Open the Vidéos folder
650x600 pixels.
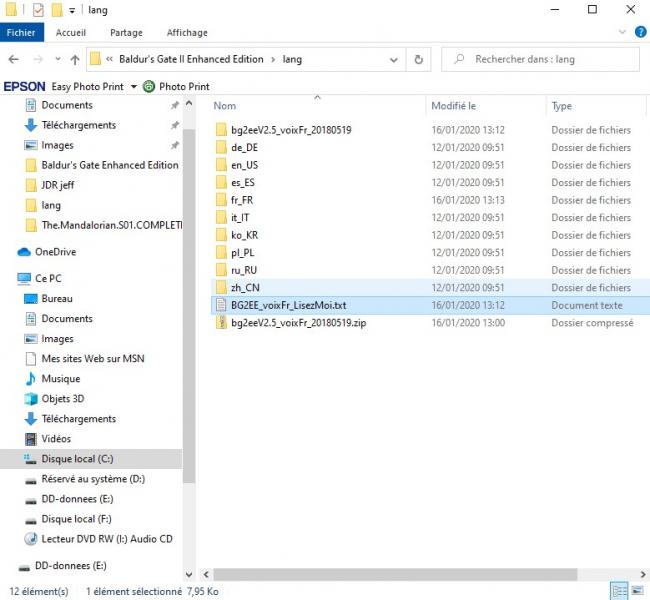click(x=56, y=439)
